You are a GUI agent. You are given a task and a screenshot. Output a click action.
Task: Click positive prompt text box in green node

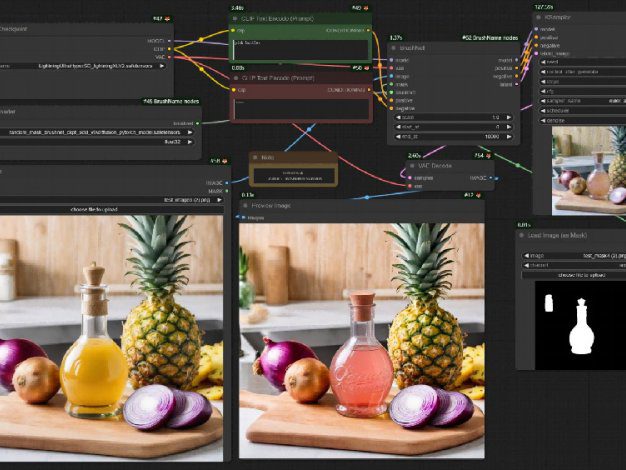click(x=301, y=50)
